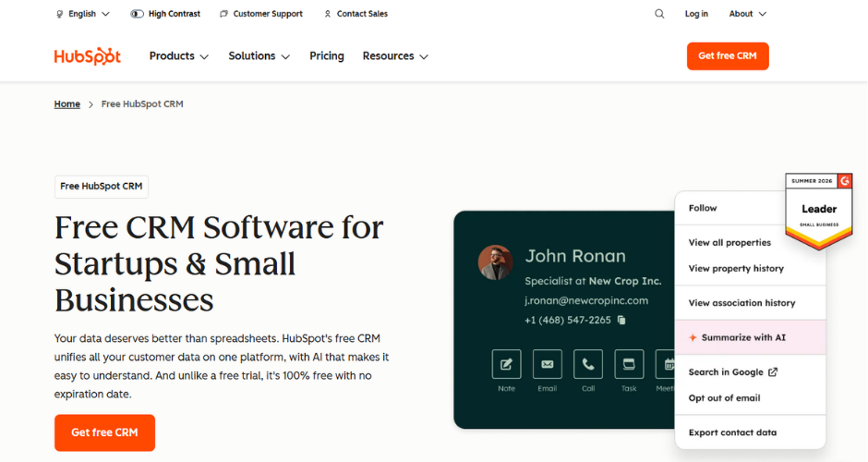Go to Home via breadcrumb
Screen dimensions: 868x462
pos(67,104)
